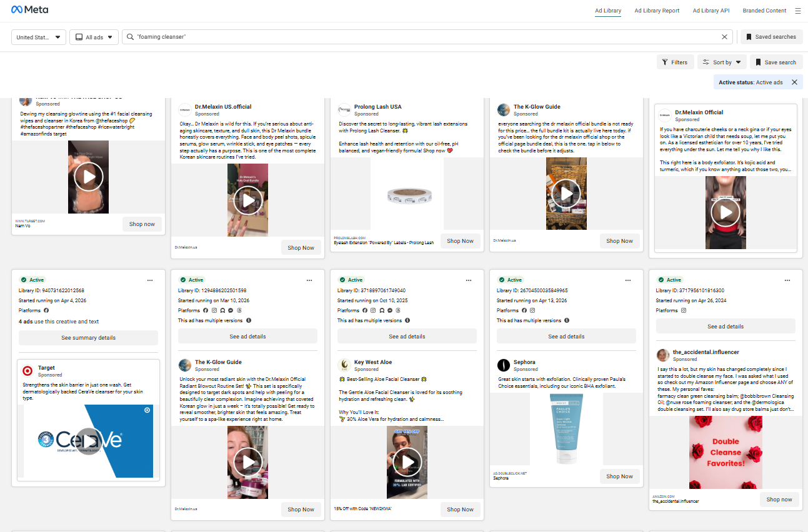Click the Paula's Choice product image
This screenshot has height=532, width=808.
pyautogui.click(x=566, y=429)
